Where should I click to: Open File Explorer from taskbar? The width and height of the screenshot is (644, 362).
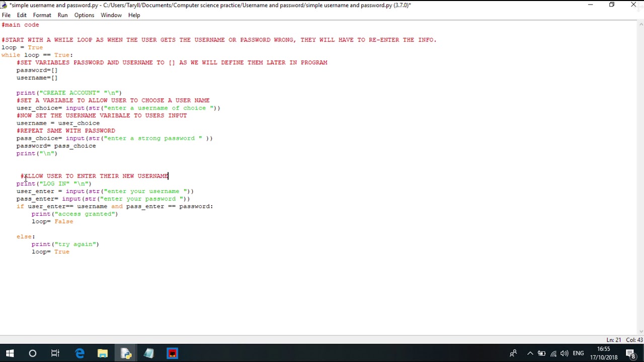(x=103, y=353)
